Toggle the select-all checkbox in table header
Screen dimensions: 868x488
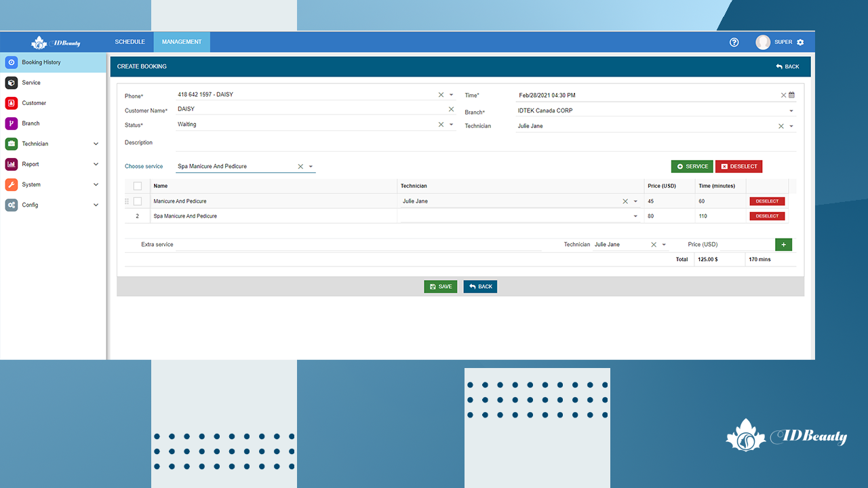coord(138,186)
